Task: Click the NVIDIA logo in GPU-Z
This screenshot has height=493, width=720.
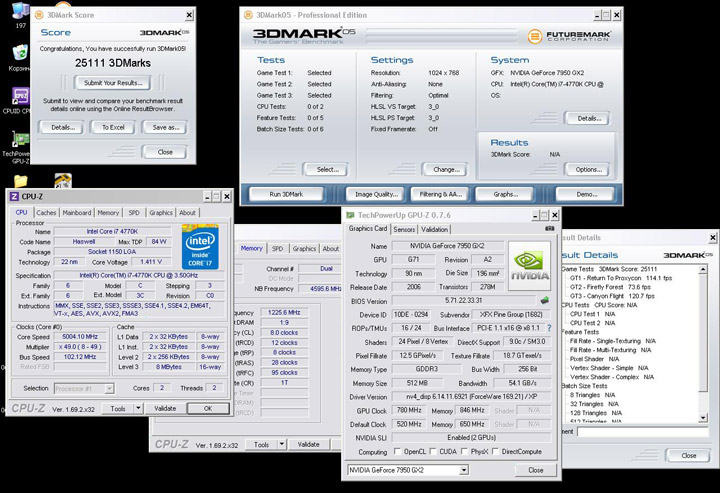Action: click(x=530, y=266)
